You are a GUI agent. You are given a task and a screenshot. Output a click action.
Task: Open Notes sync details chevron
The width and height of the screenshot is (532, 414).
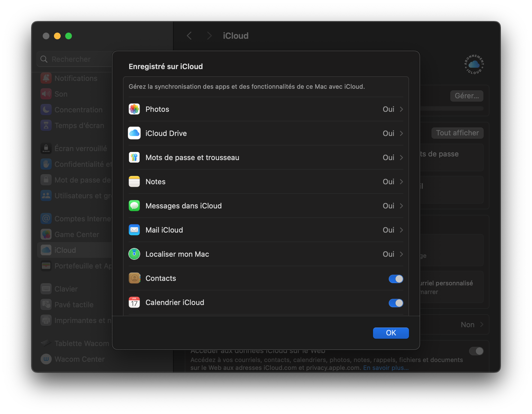(401, 182)
